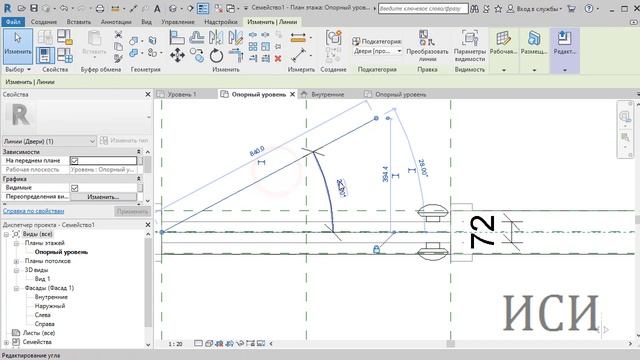
Task: Click the search binoculars icon
Action: [474, 8]
